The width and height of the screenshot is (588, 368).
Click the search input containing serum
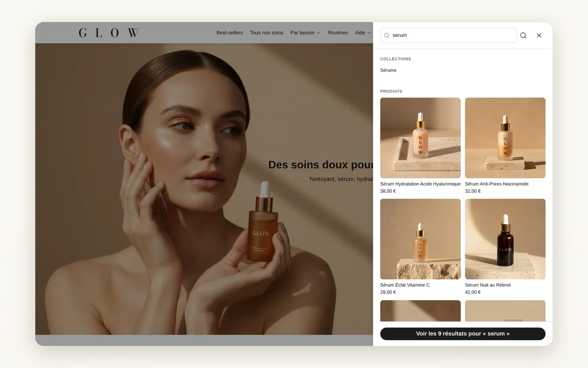(x=448, y=35)
